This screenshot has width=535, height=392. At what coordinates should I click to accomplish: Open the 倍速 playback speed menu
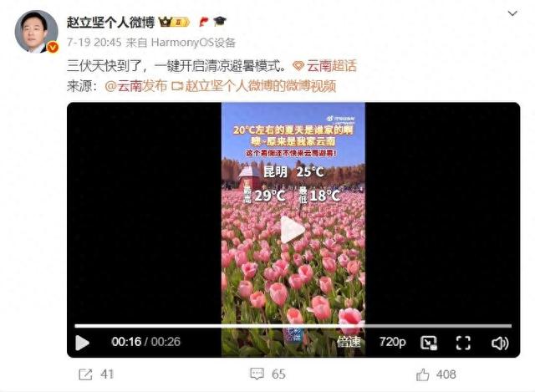pos(349,342)
